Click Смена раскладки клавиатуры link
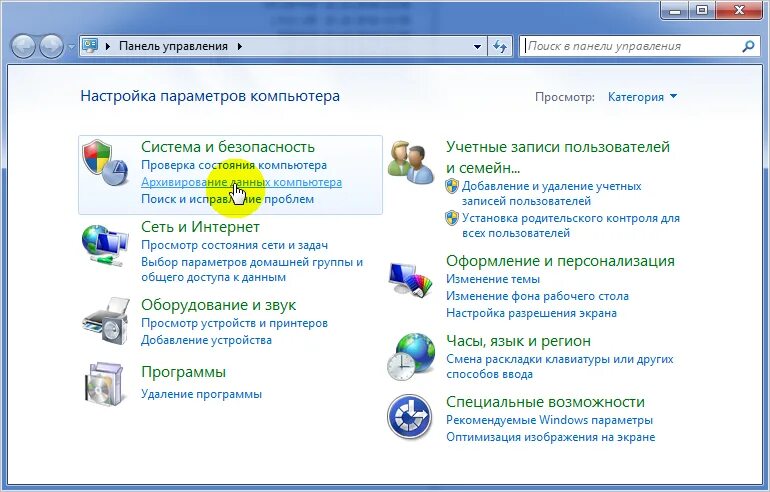 point(560,366)
